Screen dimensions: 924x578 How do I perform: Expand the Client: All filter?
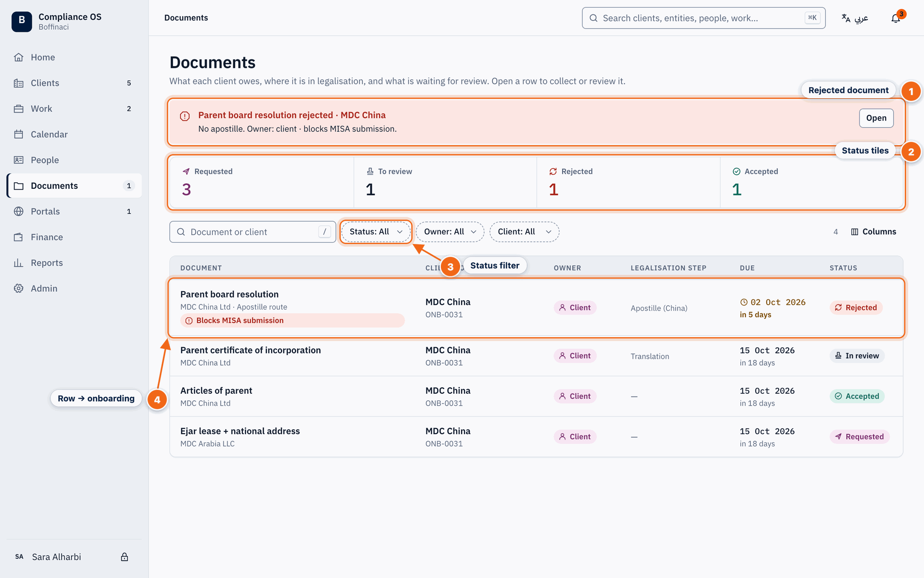(x=524, y=232)
